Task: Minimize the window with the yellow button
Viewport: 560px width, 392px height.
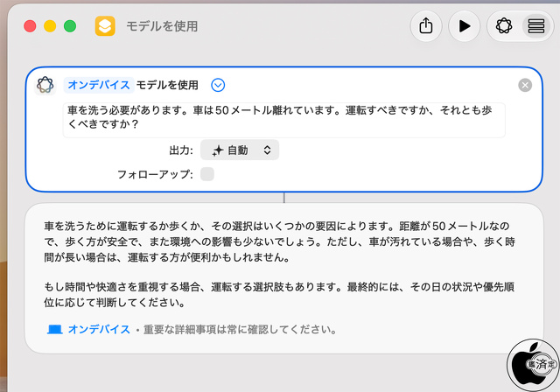Action: click(50, 26)
